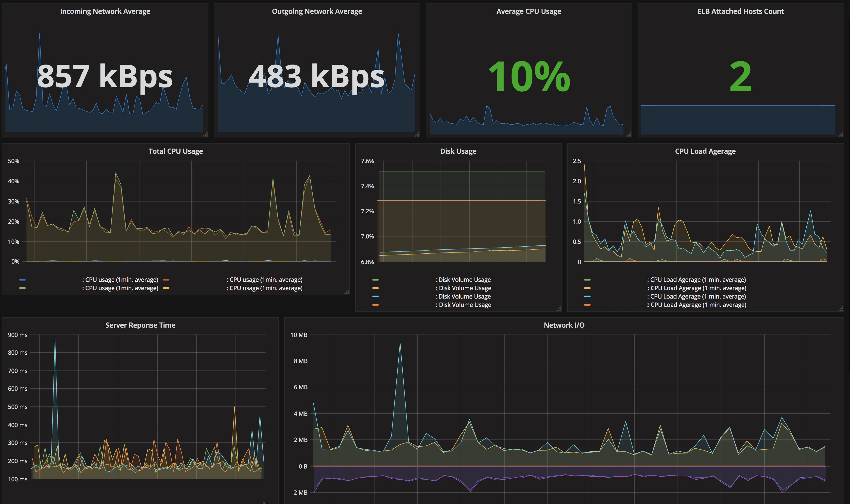Click resize handle of ELB Attached Hosts panel
This screenshot has width=850, height=504.
pyautogui.click(x=841, y=134)
